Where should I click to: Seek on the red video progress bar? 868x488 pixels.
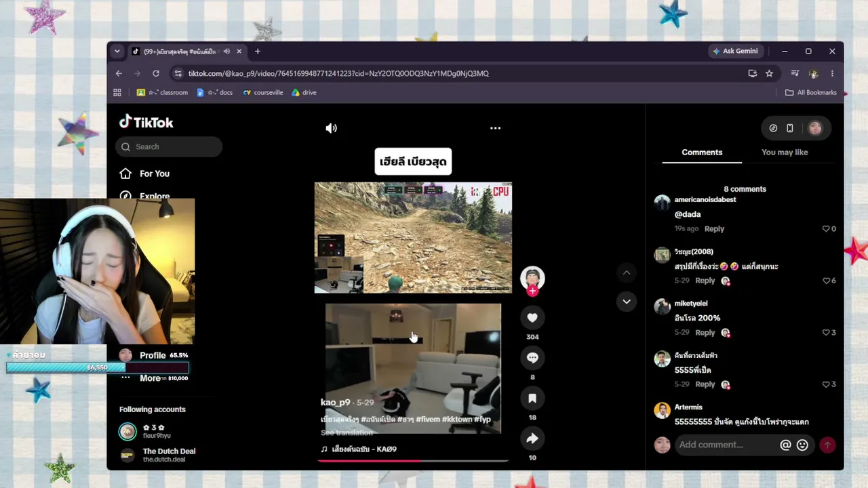[x=413, y=460]
